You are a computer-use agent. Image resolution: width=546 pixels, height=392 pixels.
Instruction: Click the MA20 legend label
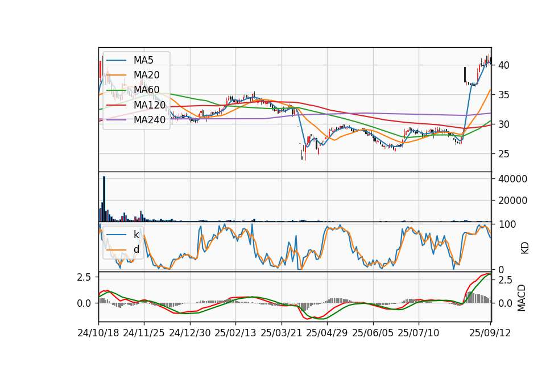146,75
